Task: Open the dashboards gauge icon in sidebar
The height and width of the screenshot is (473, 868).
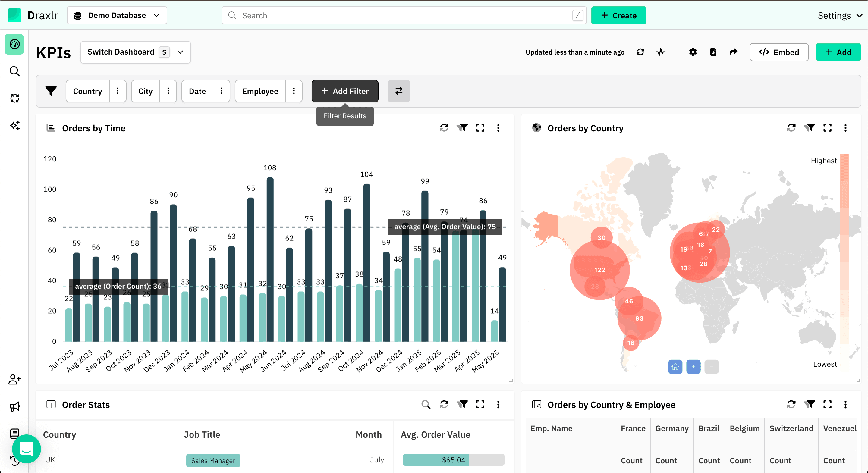Action: (14, 44)
